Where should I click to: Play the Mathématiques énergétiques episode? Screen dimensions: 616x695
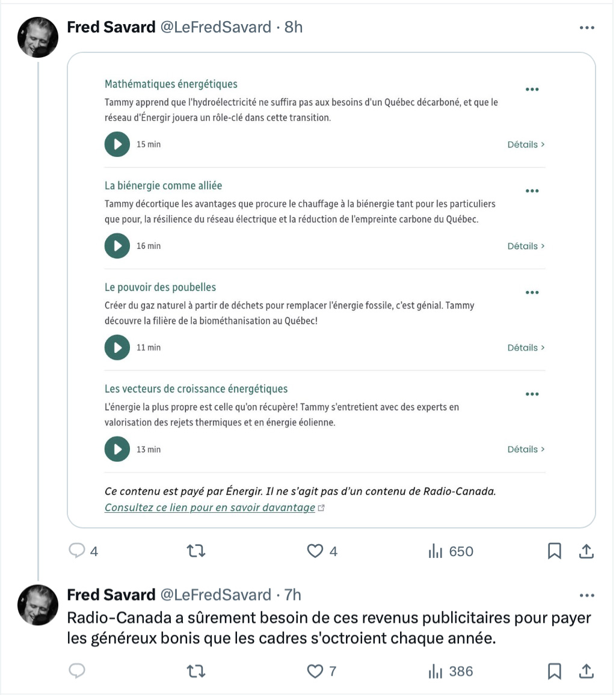(x=117, y=144)
